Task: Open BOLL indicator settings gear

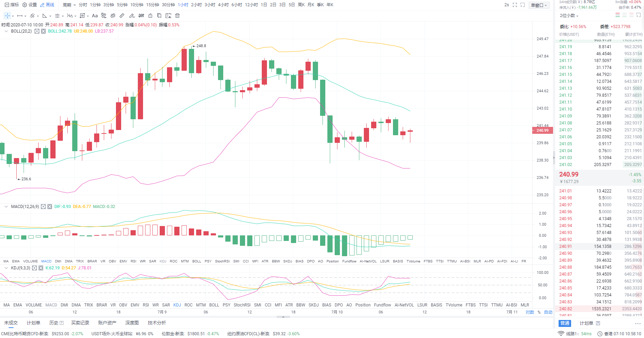Action: (x=37, y=31)
